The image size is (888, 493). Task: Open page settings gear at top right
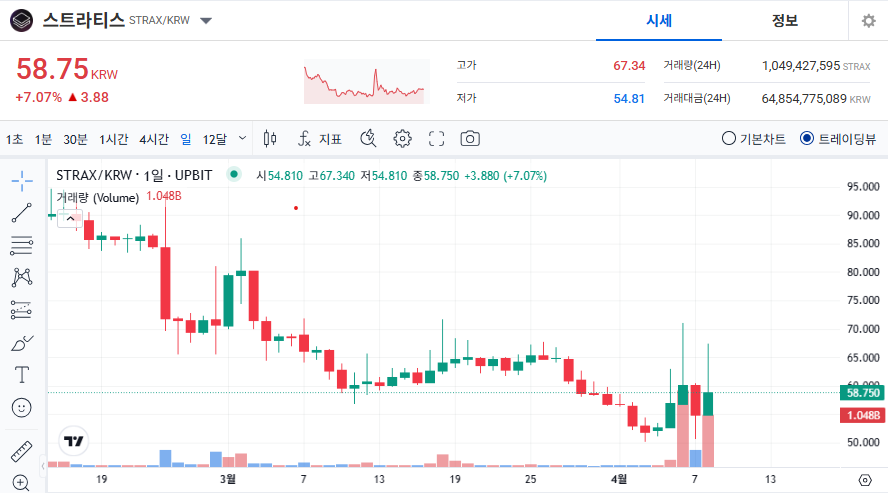tap(868, 21)
